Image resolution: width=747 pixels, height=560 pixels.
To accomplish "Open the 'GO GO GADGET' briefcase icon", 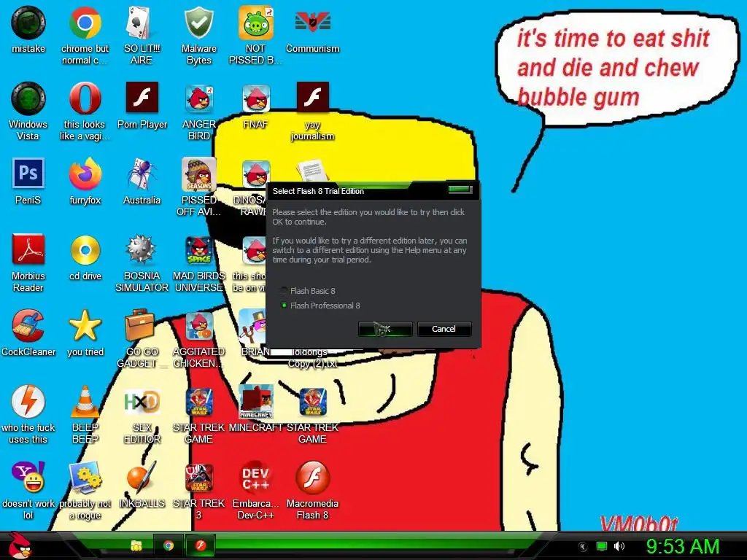I will 139,324.
